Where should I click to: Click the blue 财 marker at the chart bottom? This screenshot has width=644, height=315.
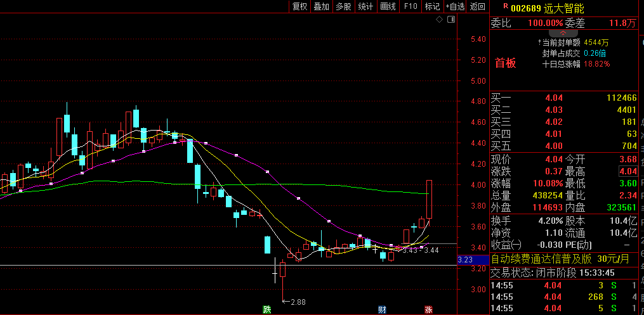pyautogui.click(x=381, y=310)
